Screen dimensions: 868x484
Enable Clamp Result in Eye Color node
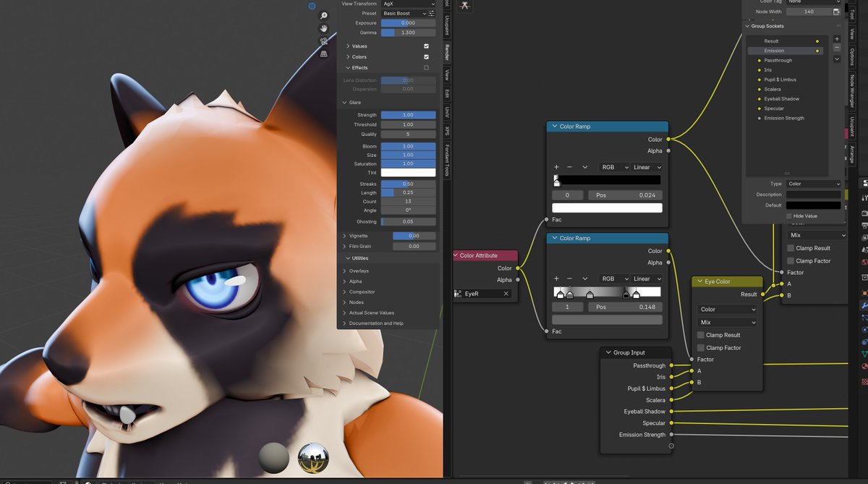point(701,335)
